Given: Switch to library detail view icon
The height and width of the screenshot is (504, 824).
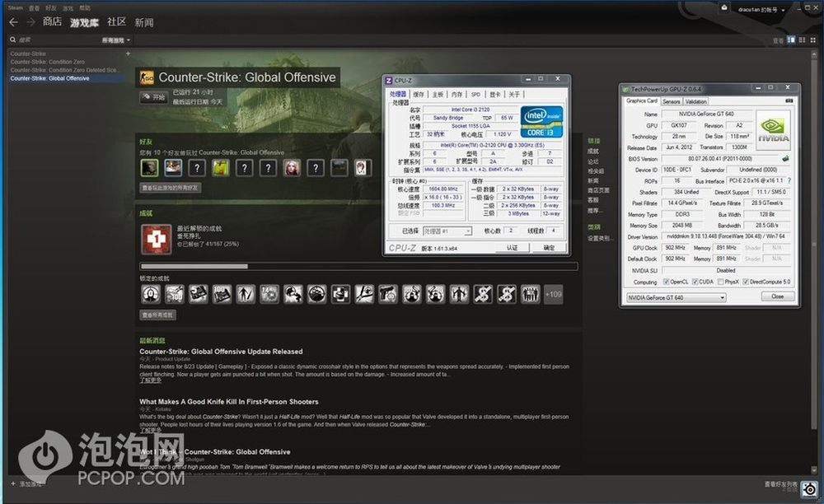Looking at the screenshot, I should pos(791,40).
